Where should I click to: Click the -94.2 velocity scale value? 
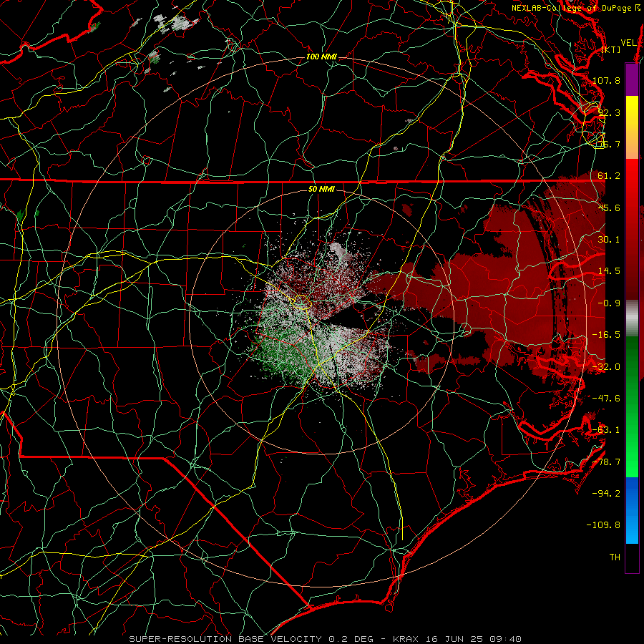coord(606,494)
